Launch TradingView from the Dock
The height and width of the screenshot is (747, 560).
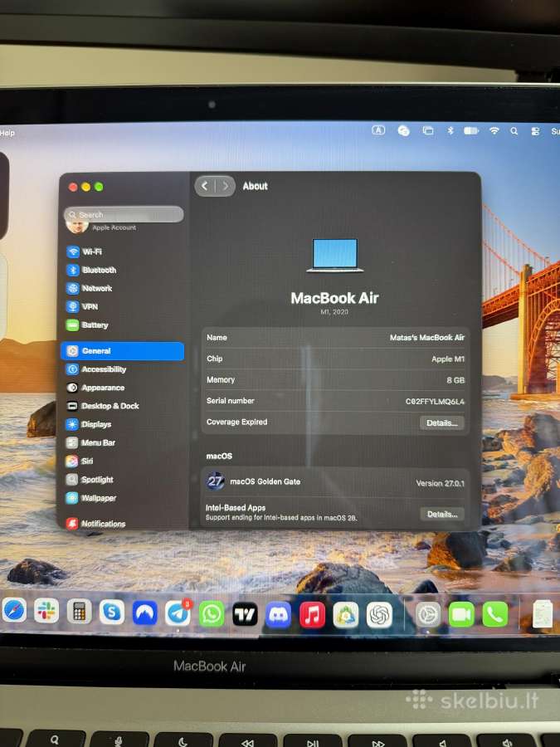coord(245,613)
